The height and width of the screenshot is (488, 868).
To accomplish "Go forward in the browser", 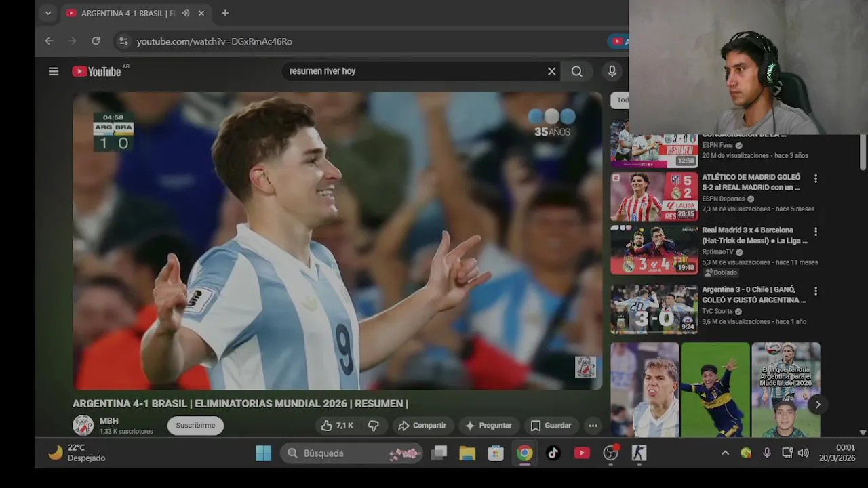I will click(73, 41).
